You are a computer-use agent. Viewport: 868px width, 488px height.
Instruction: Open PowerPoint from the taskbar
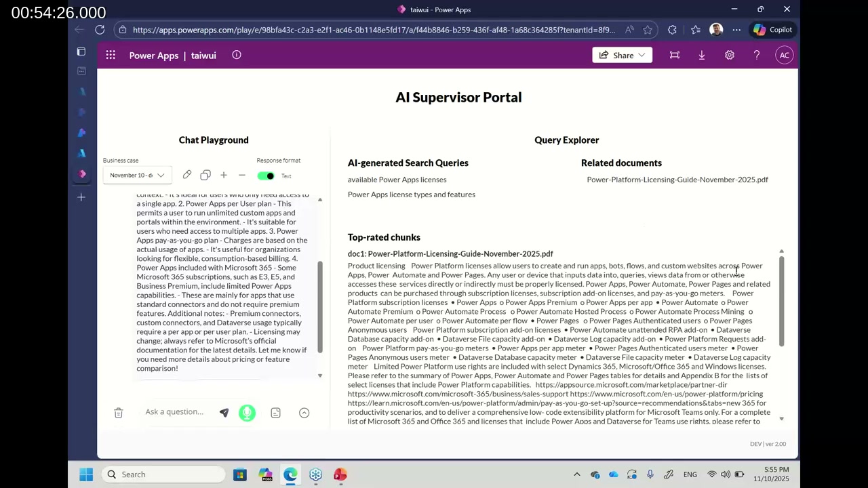coord(340,474)
